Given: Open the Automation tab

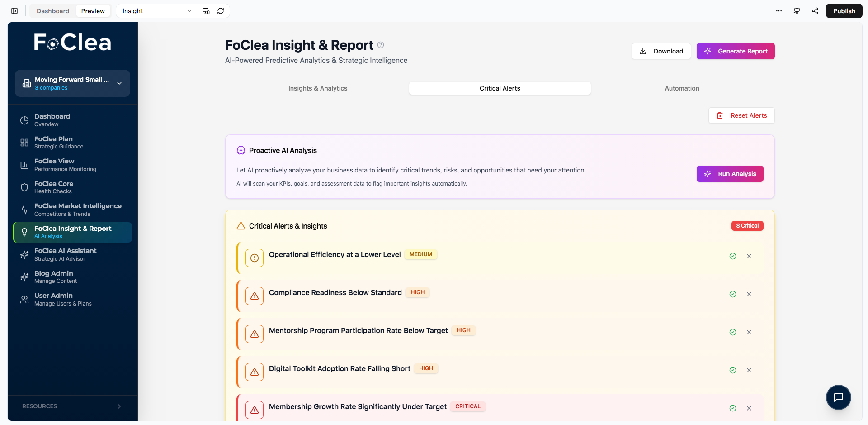Looking at the screenshot, I should pyautogui.click(x=682, y=88).
